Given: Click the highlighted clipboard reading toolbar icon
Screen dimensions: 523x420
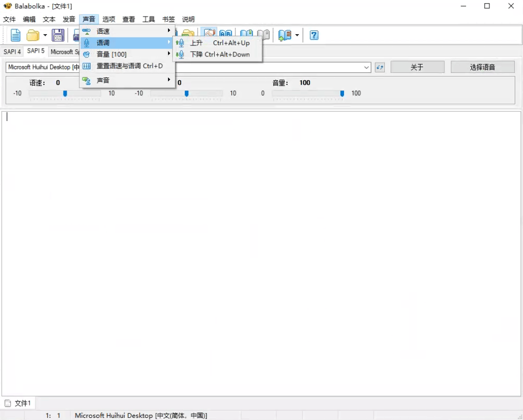Looking at the screenshot, I should tap(210, 33).
